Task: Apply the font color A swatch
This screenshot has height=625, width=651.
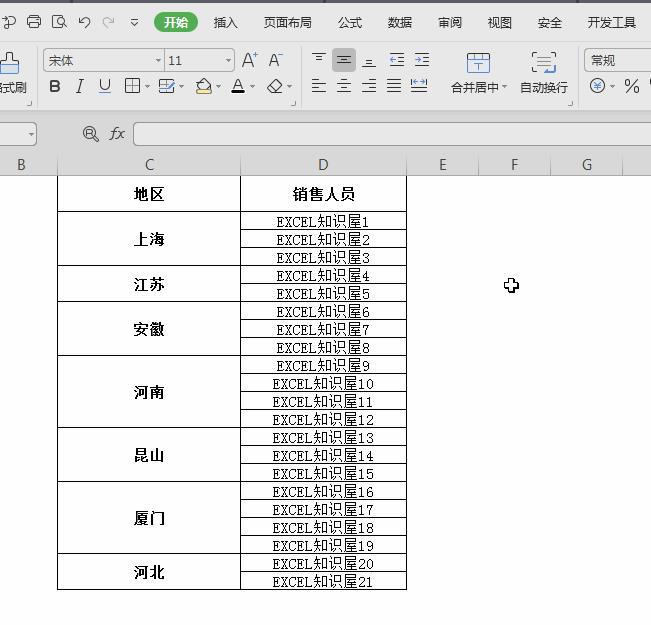Action: coord(238,86)
